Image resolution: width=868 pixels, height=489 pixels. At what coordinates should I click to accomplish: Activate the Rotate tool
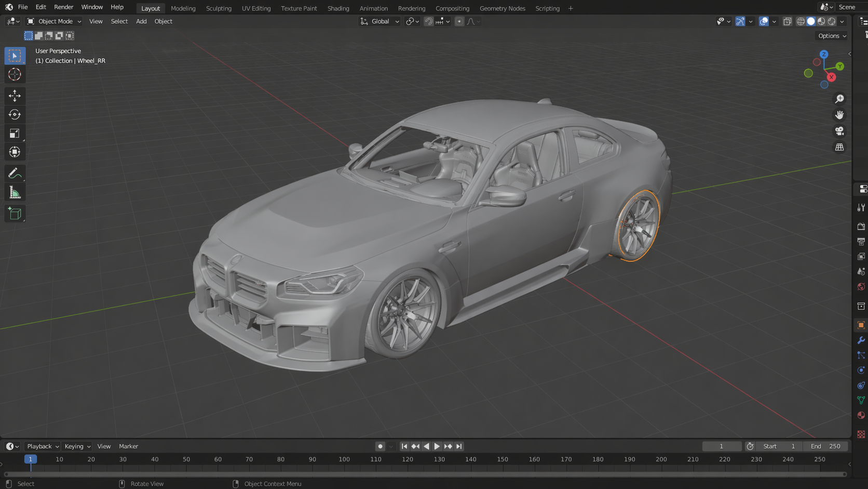(15, 114)
